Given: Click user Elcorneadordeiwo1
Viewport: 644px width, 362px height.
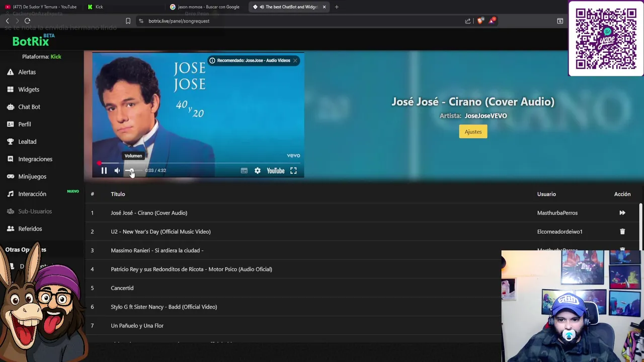Looking at the screenshot, I should (559, 232).
